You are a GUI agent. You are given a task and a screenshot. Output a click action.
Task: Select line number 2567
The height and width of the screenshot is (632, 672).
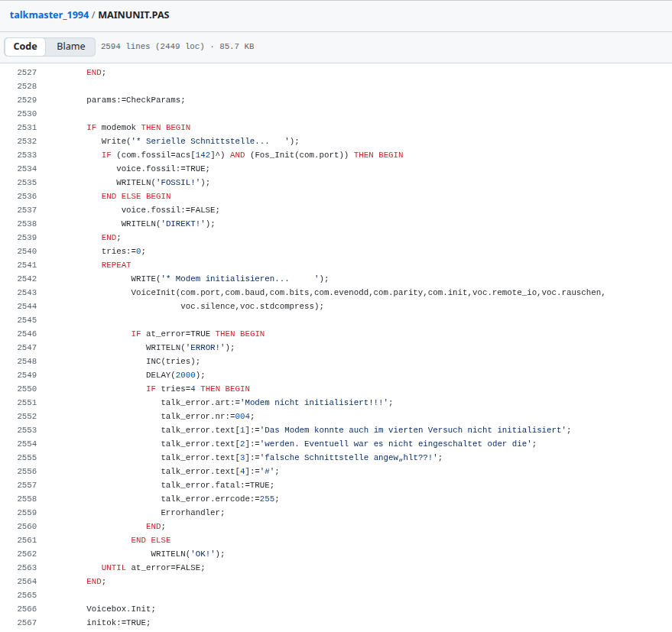point(27,623)
